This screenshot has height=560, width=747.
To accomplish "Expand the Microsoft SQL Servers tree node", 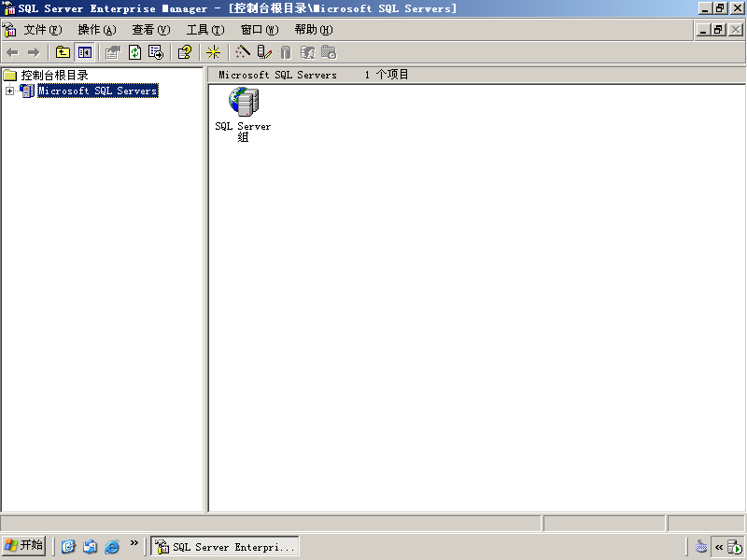I will point(9,91).
